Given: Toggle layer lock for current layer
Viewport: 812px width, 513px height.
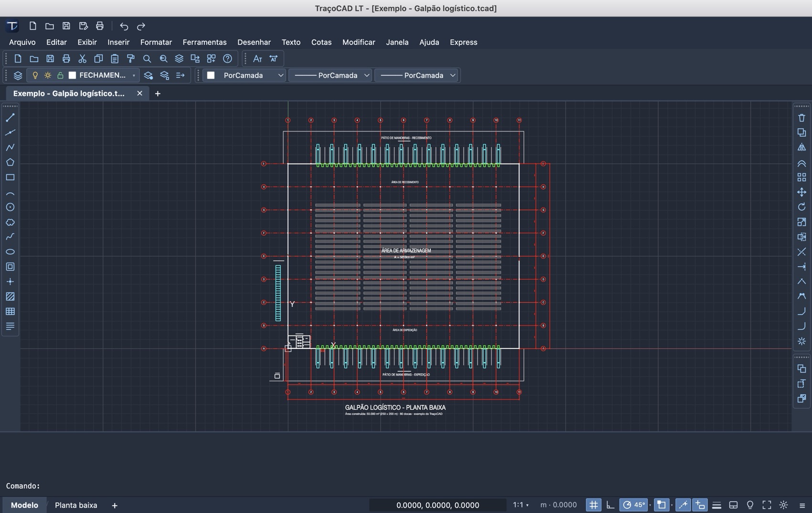Looking at the screenshot, I should [60, 75].
